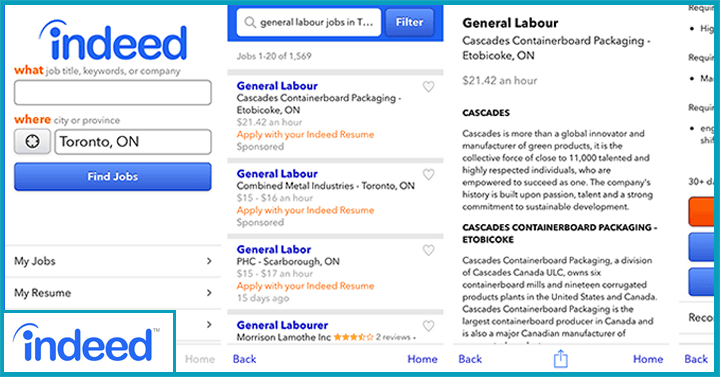Click the search magnifier icon
The width and height of the screenshot is (720, 377).
pyautogui.click(x=250, y=22)
